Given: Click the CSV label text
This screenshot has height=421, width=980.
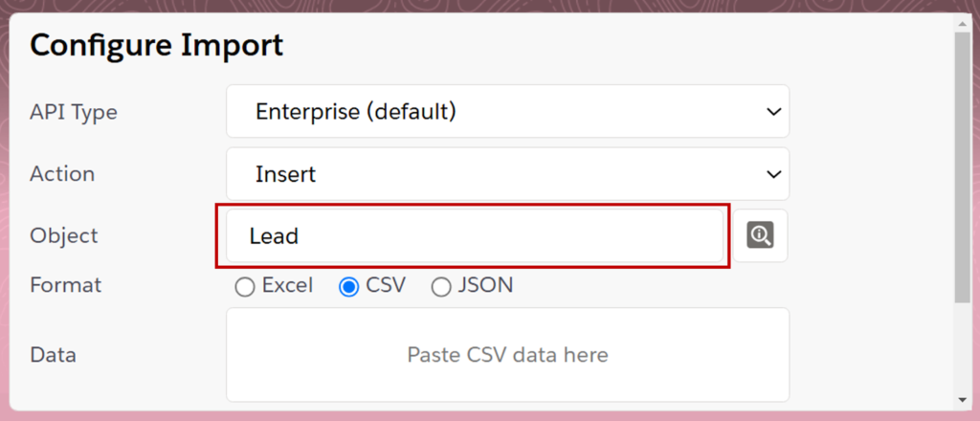Looking at the screenshot, I should [386, 285].
